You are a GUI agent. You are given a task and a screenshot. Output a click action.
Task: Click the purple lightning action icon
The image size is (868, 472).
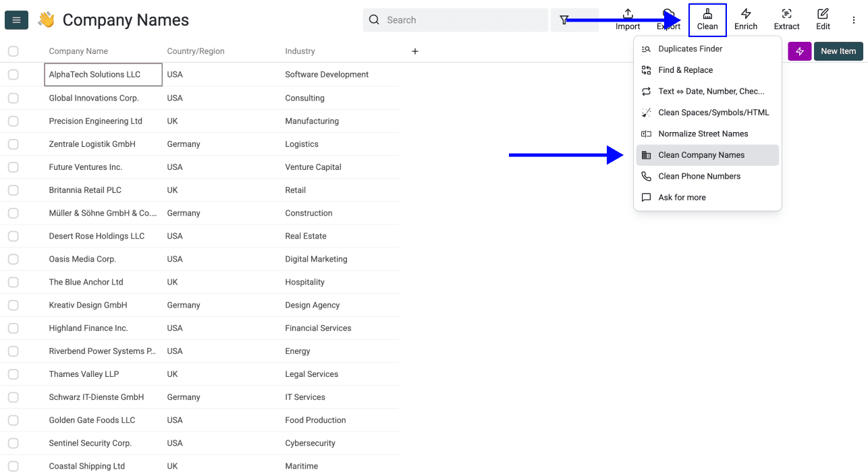pyautogui.click(x=799, y=51)
